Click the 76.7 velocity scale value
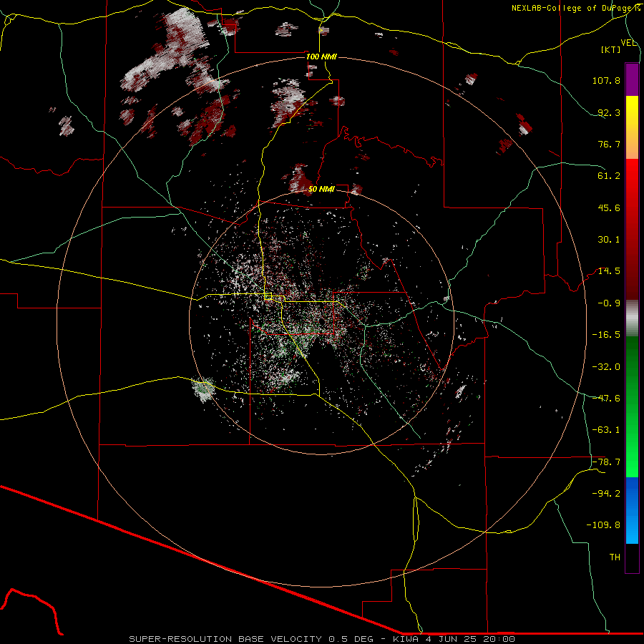 609,144
